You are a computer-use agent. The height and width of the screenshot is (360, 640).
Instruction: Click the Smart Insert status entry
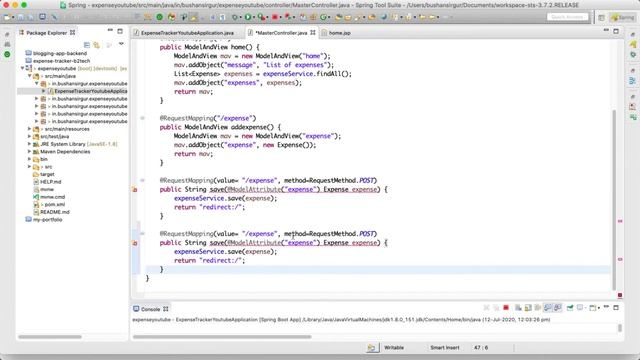[444, 348]
